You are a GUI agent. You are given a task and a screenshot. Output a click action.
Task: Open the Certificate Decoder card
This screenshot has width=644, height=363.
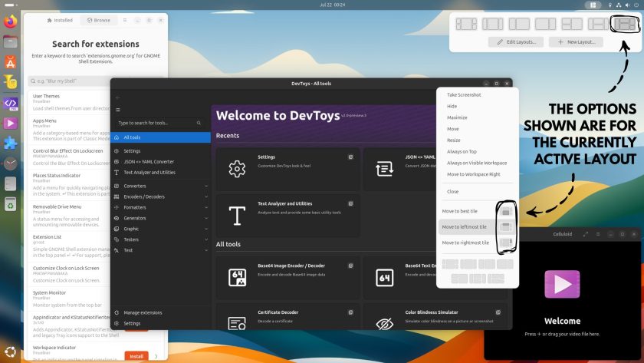click(287, 316)
